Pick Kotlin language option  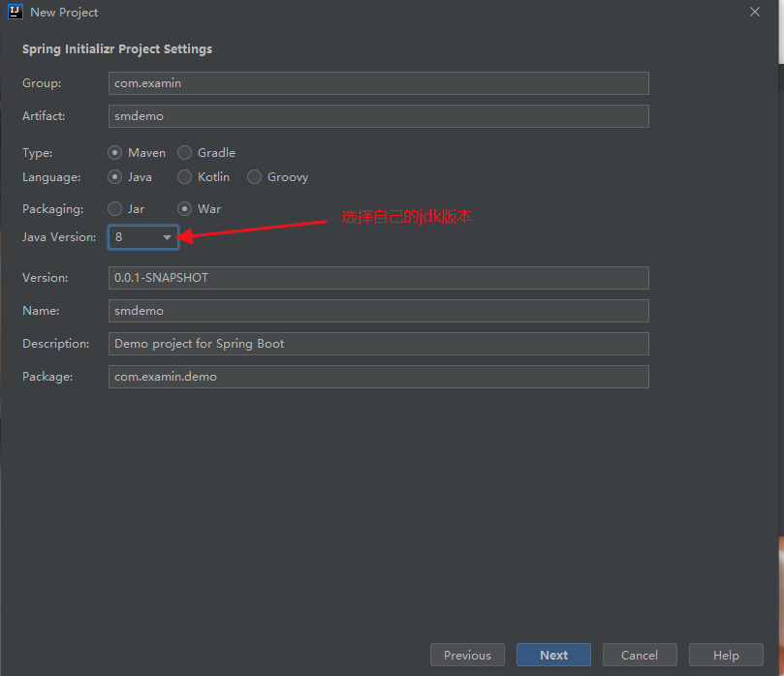point(185,177)
